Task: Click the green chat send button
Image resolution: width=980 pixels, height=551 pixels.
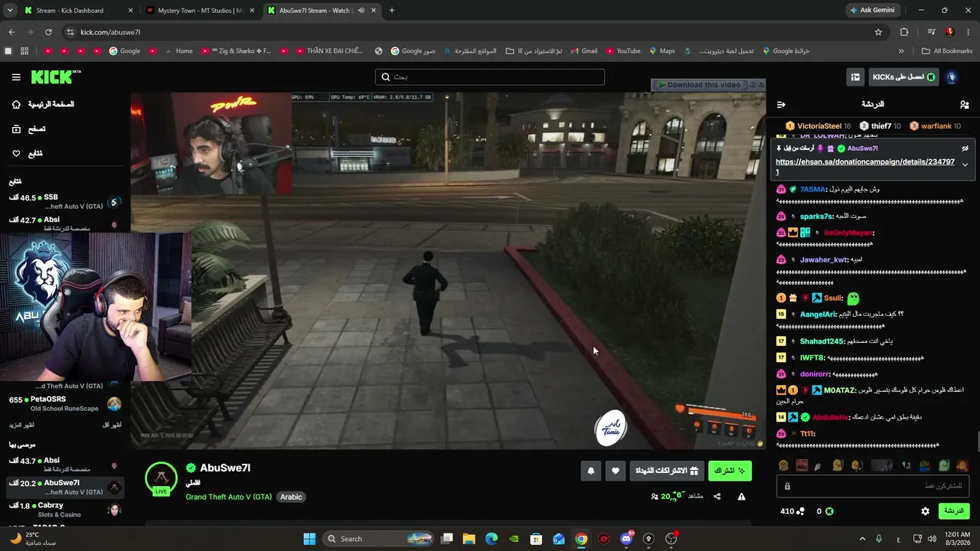Action: point(953,511)
